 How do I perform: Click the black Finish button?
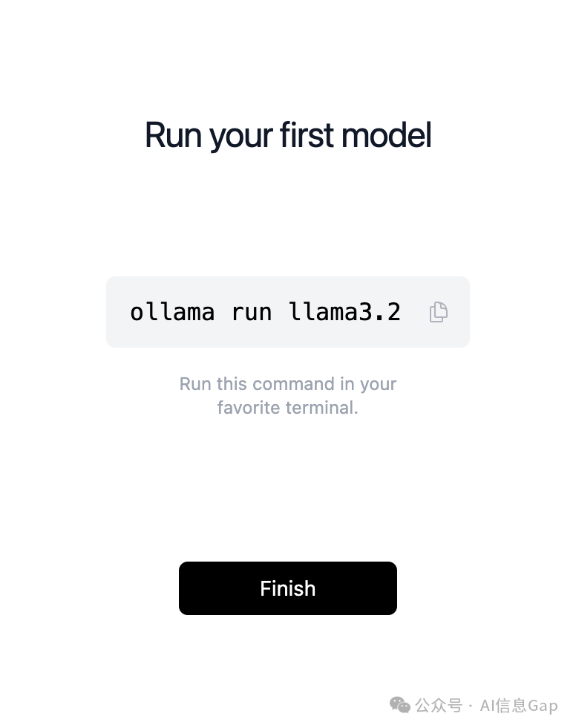[x=288, y=588]
